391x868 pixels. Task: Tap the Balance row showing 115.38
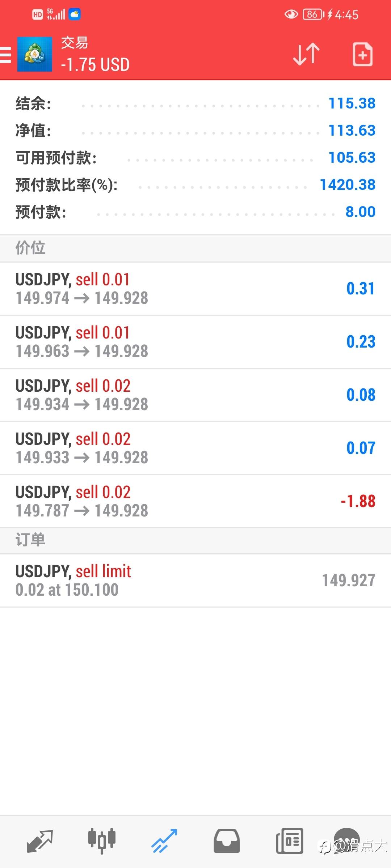[195, 103]
